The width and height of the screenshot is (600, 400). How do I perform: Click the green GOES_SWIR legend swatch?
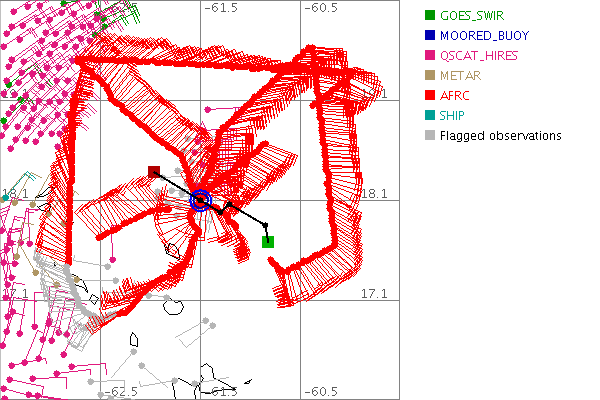(430, 15)
